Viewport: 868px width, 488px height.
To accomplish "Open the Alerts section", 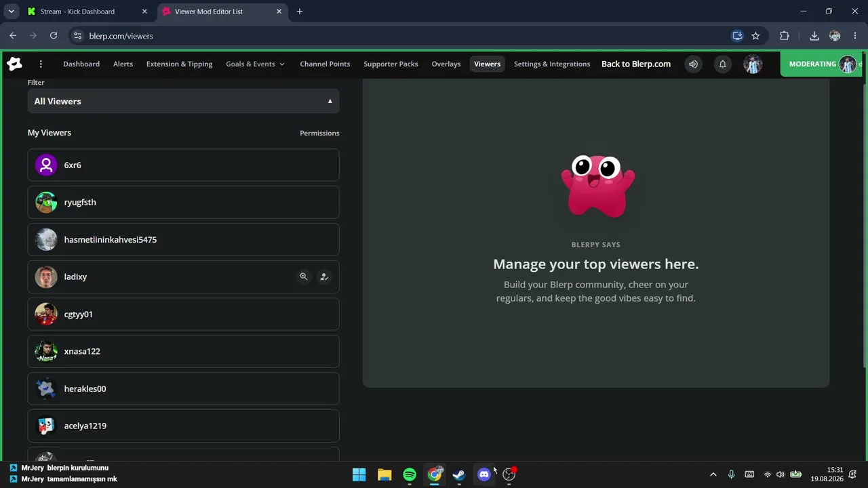I will point(123,64).
